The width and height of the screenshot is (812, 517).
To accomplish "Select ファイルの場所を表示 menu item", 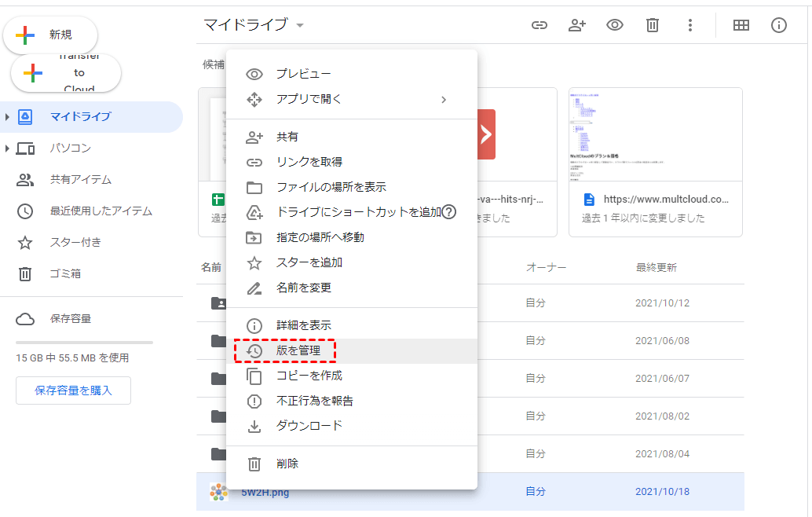I will [352, 188].
